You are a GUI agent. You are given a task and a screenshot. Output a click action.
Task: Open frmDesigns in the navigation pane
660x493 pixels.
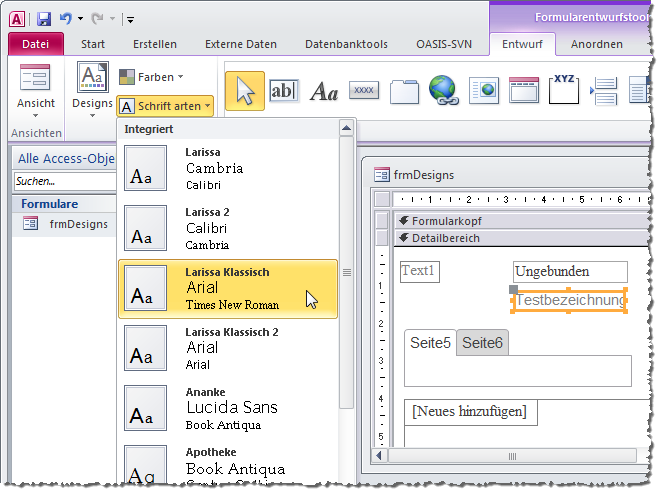[78, 224]
